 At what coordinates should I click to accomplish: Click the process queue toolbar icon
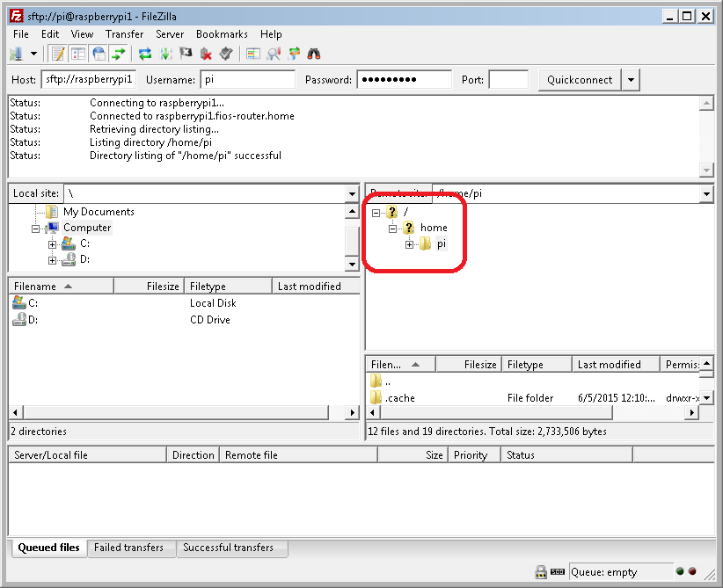(165, 54)
